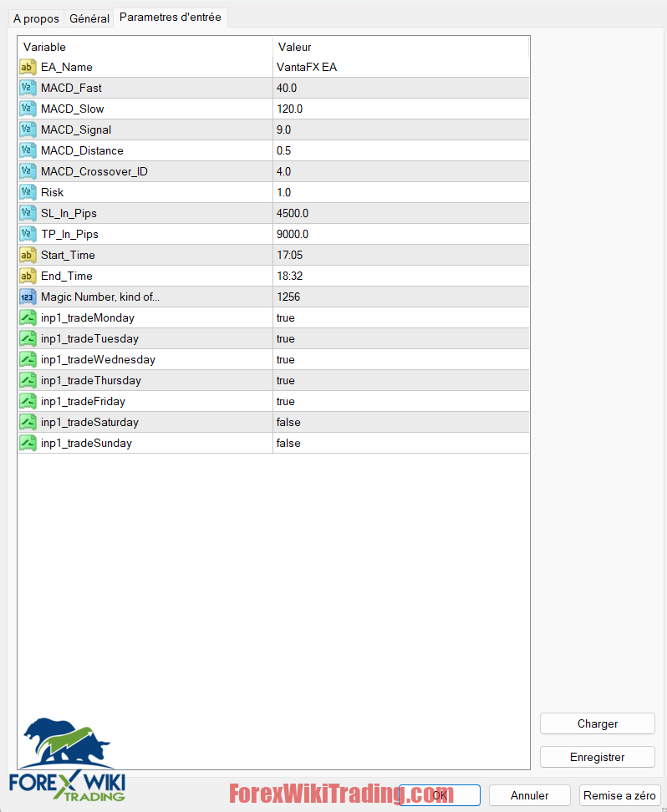Screen dimensions: 667x812
Task: Cancel the dialog with Annuler
Action: [530, 795]
